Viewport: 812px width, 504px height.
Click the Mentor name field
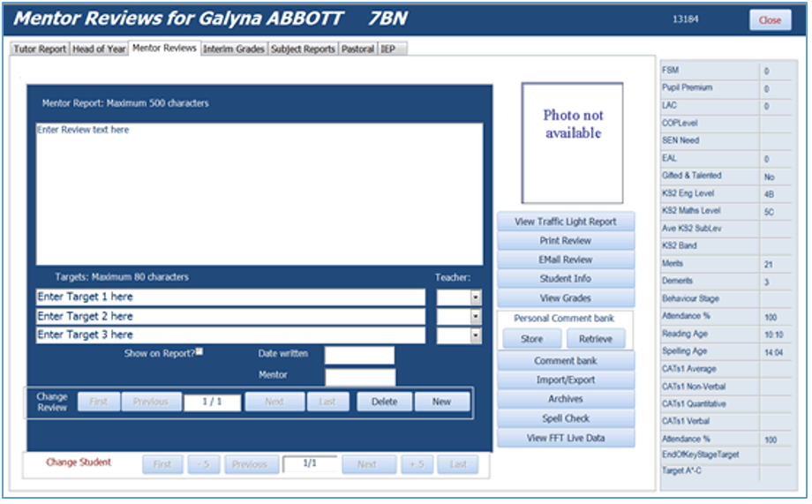(x=360, y=377)
